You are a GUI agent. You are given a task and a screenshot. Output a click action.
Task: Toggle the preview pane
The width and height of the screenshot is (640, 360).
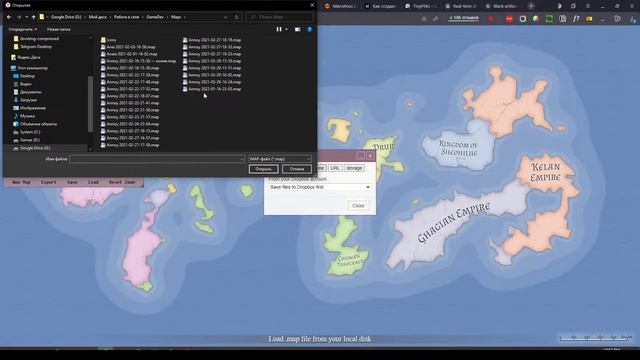click(298, 29)
